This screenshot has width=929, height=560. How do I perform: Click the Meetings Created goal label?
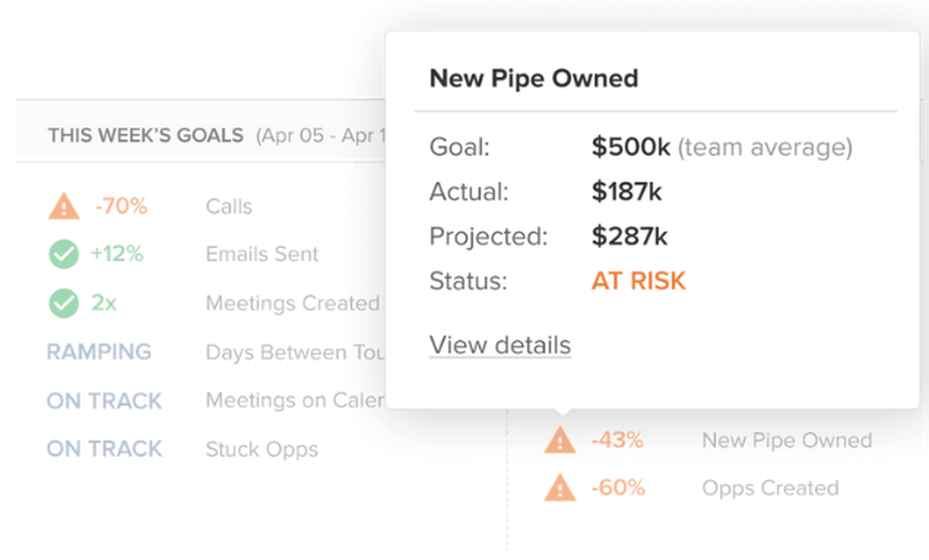293,304
